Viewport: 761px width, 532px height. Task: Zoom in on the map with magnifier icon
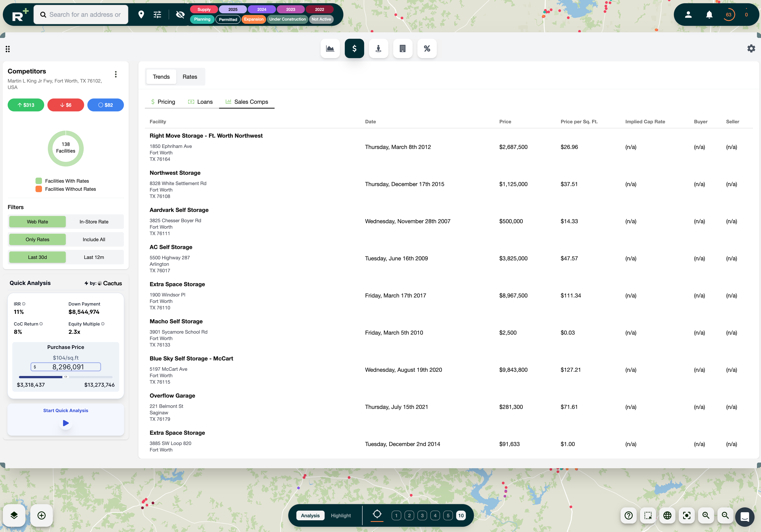(x=706, y=515)
